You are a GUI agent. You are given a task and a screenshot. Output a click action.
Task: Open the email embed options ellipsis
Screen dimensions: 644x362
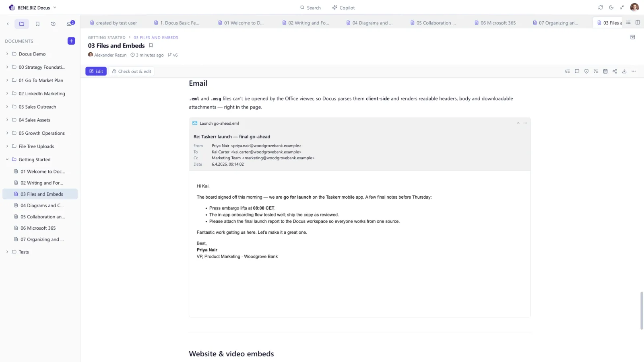[525, 123]
